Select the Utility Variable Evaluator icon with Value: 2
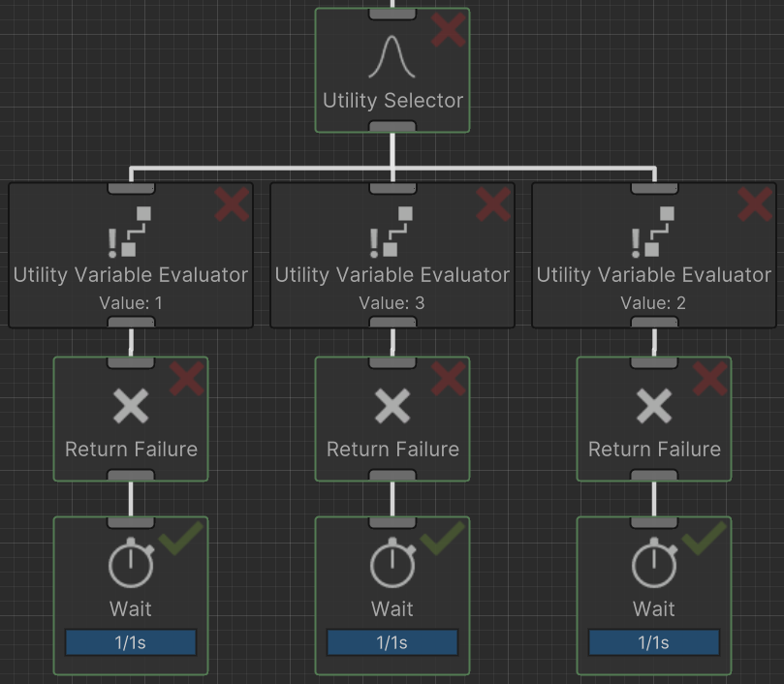 click(654, 232)
